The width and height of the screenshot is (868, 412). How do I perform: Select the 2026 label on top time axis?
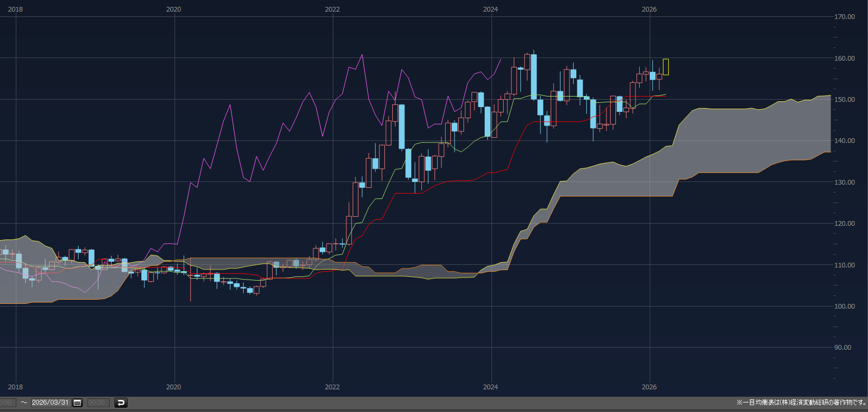pyautogui.click(x=649, y=9)
